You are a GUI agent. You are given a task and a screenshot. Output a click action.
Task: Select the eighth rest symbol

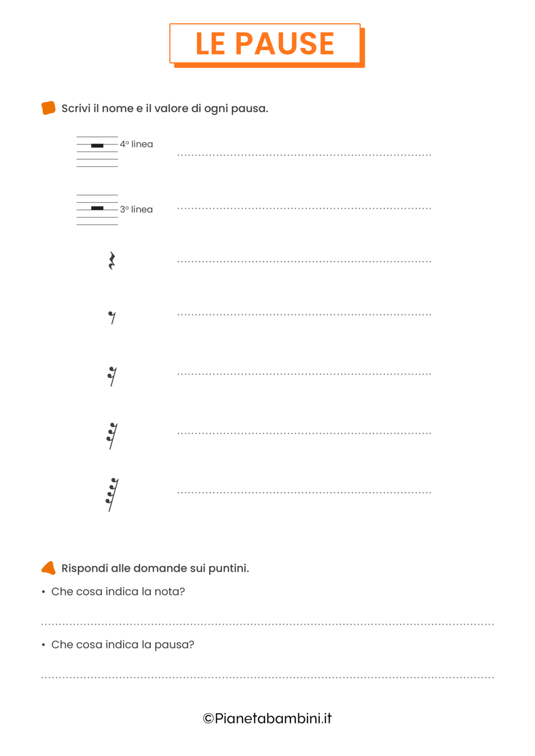coord(112,317)
